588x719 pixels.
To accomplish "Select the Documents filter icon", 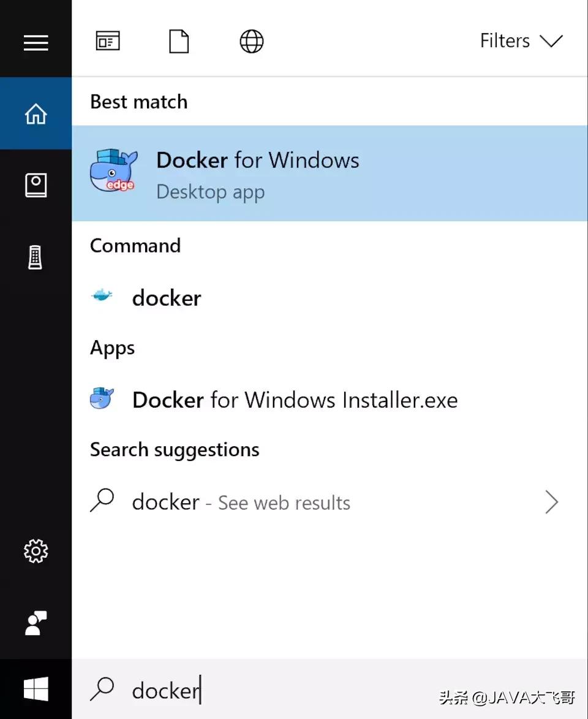I will [x=178, y=40].
